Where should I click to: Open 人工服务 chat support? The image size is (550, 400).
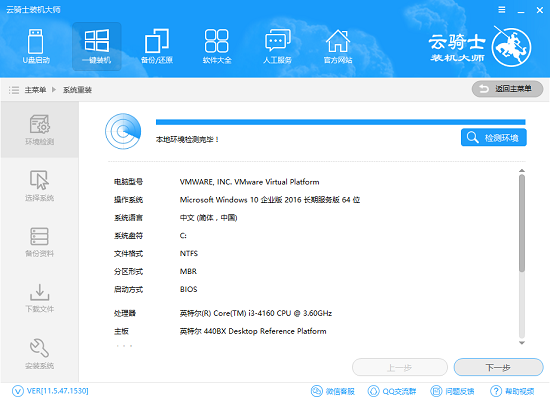click(277, 46)
